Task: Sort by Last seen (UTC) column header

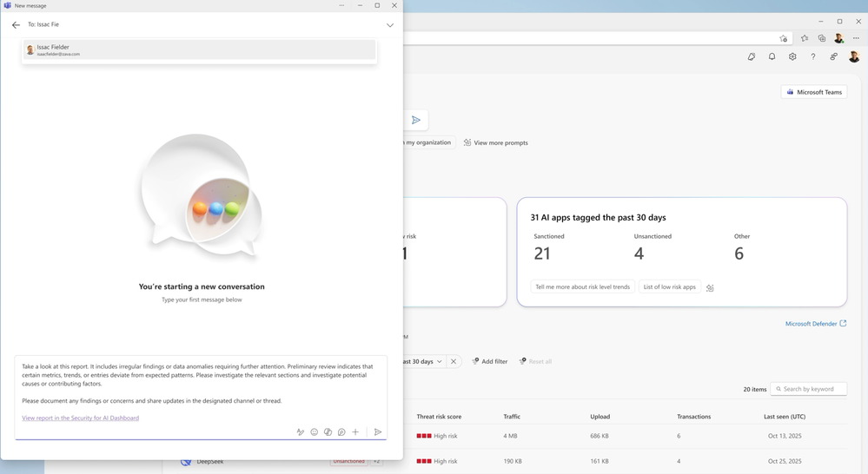Action: click(785, 417)
